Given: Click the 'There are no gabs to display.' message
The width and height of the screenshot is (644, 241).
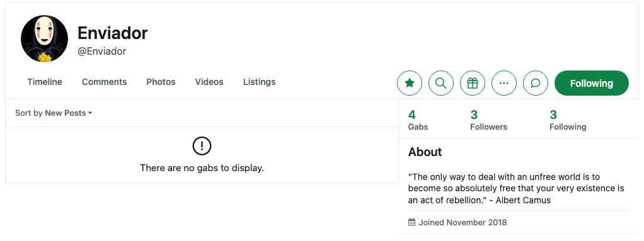Looking at the screenshot, I should point(202,168).
